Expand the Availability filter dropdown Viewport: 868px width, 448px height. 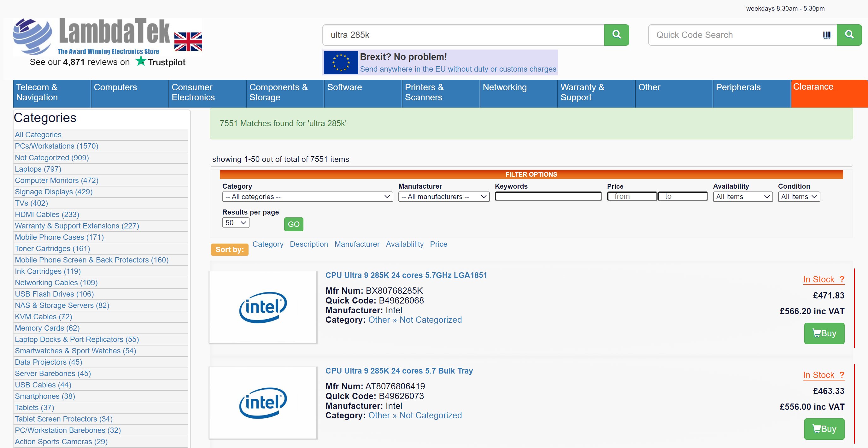click(742, 197)
